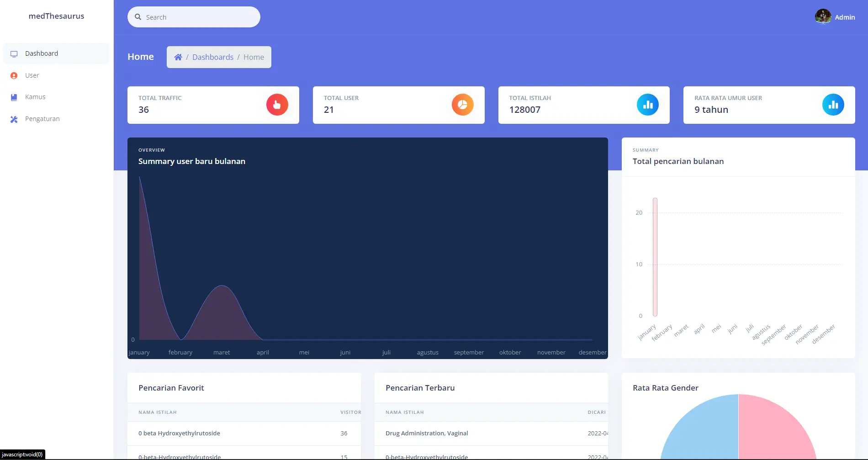The height and width of the screenshot is (460, 868).
Task: Select the 0 beta Hydroxyethylrutoside row
Action: click(179, 433)
